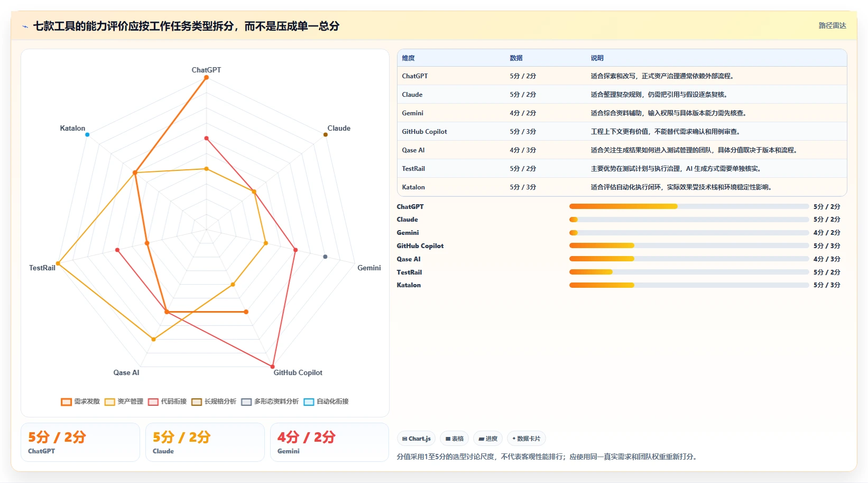Click the 数据 column header

[516, 58]
